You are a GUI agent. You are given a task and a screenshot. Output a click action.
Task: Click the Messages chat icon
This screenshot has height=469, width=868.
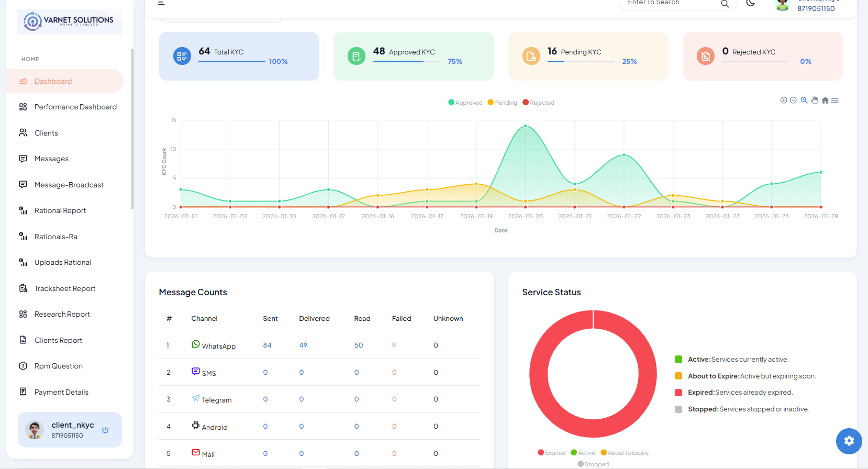23,159
